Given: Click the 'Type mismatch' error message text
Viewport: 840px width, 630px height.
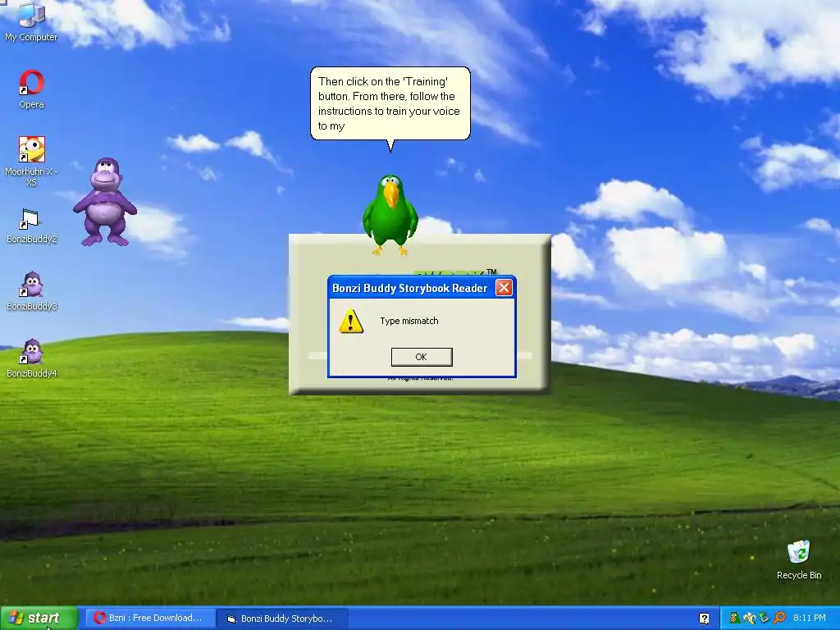Looking at the screenshot, I should click(409, 321).
